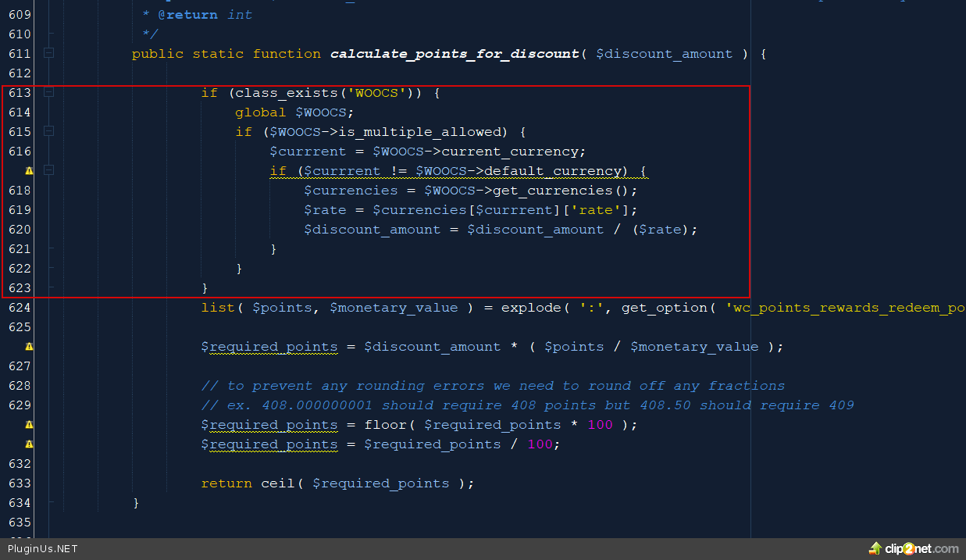Image resolution: width=966 pixels, height=560 pixels.
Task: Collapse the default_currency comparison if block
Action: tap(48, 170)
